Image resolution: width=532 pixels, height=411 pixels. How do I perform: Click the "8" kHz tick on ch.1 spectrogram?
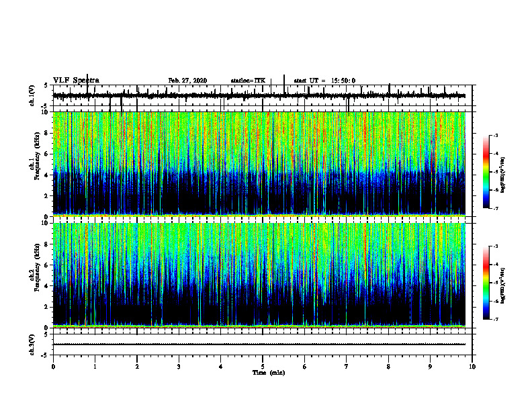pos(46,133)
